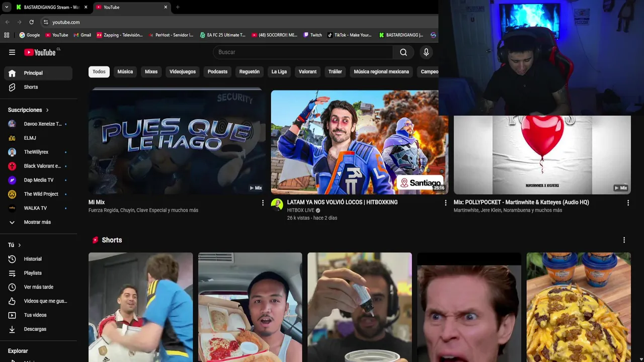Select the Podcasts filter chip
Viewport: 644px width, 362px height.
pos(218,71)
